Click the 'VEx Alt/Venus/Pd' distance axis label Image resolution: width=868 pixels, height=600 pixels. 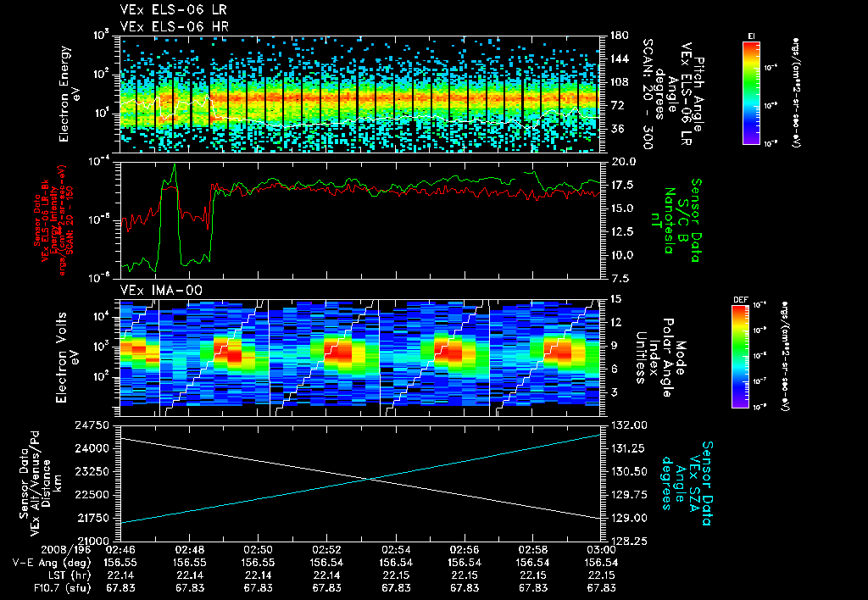click(x=34, y=484)
